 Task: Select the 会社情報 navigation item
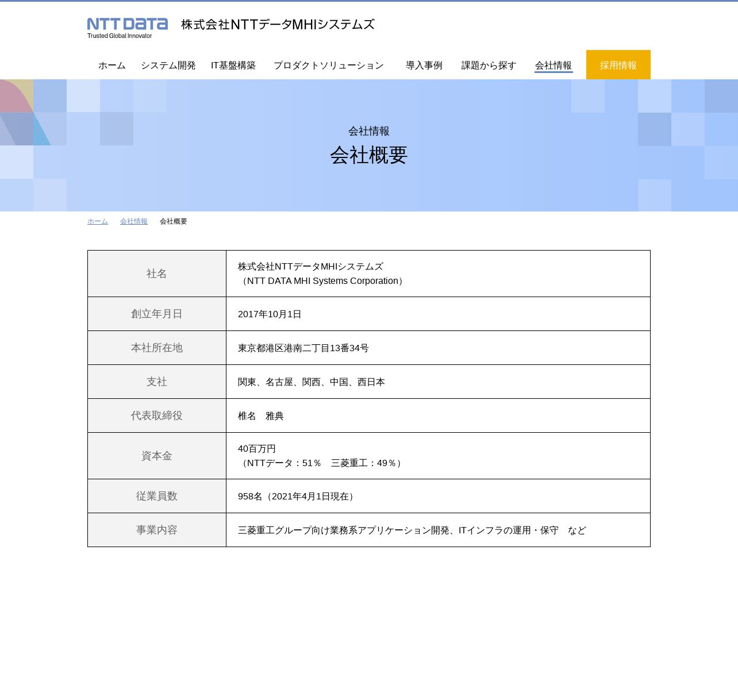(553, 66)
